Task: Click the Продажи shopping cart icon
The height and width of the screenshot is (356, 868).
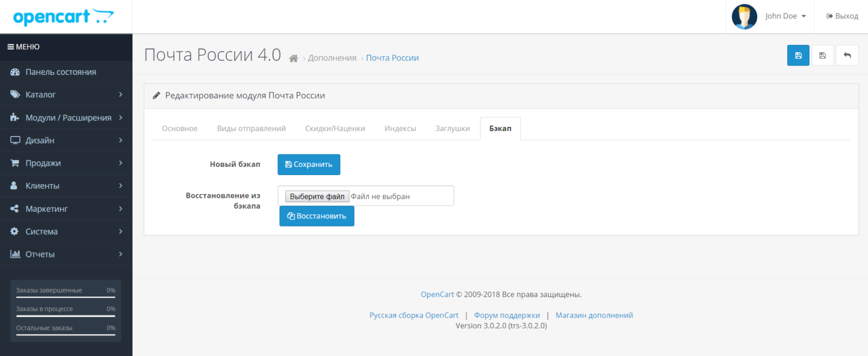Action: click(15, 163)
